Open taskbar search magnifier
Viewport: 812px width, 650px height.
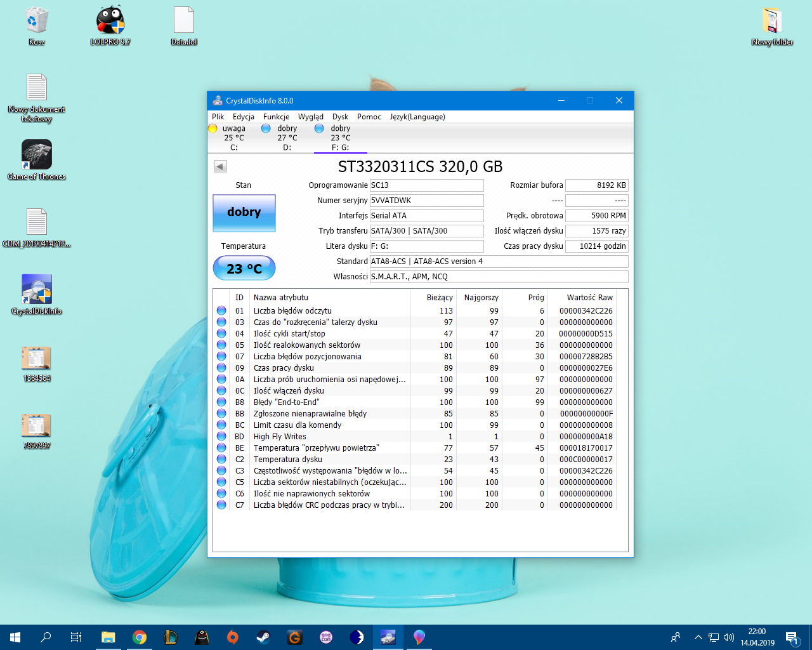(46, 637)
